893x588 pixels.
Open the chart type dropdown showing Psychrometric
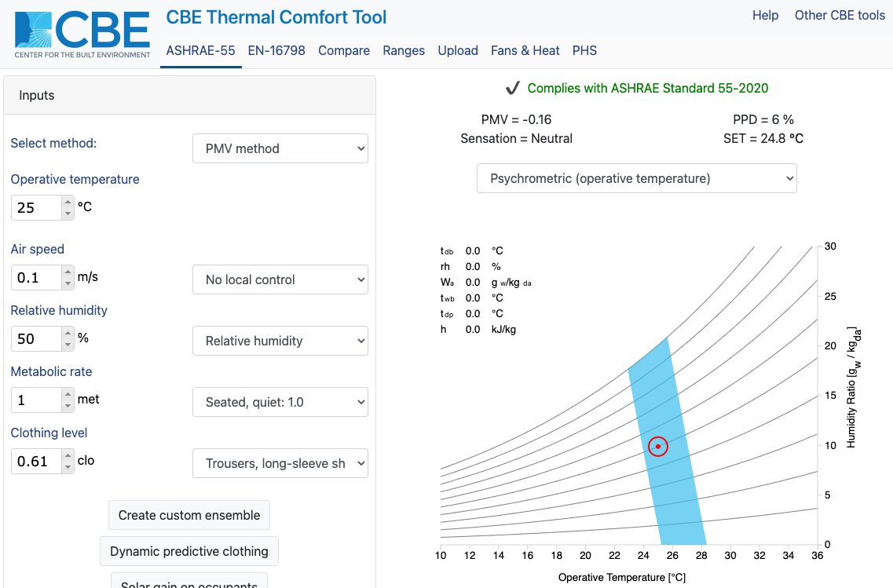pyautogui.click(x=636, y=178)
